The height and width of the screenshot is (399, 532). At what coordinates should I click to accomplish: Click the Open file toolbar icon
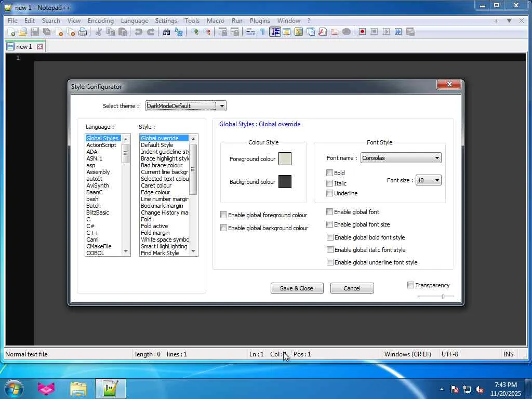[x=23, y=32]
